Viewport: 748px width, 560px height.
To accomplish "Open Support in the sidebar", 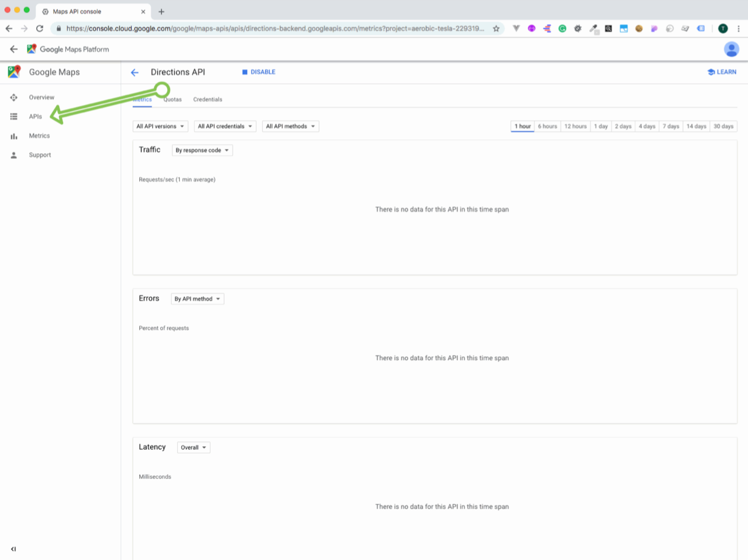I will 40,155.
